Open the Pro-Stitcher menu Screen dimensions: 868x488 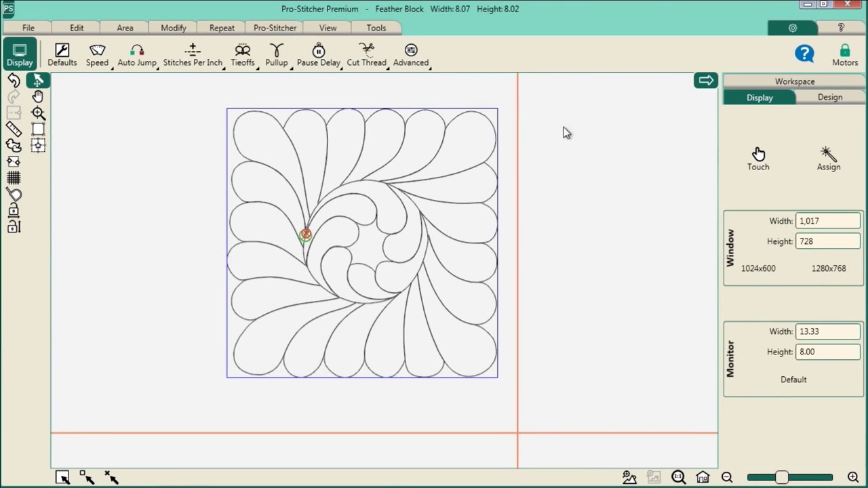click(275, 28)
